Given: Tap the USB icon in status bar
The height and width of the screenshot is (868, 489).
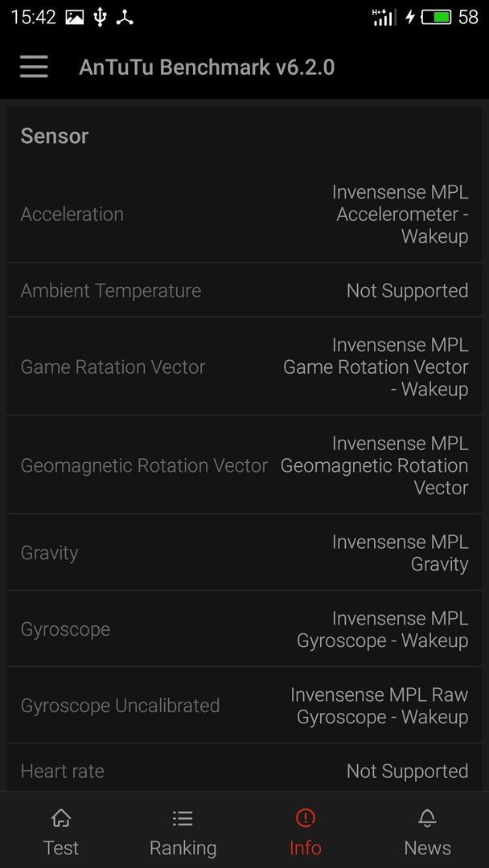Looking at the screenshot, I should (x=100, y=17).
